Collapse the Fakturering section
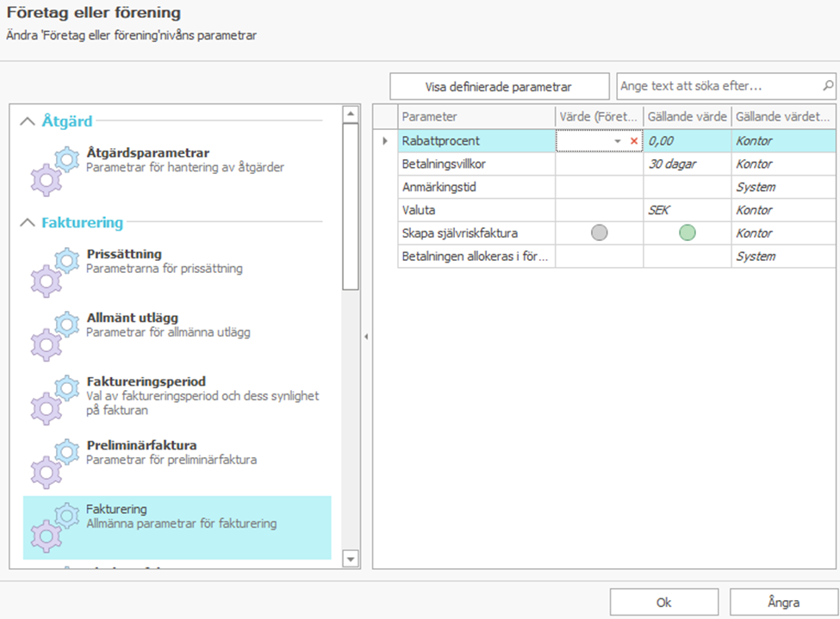 (x=28, y=223)
